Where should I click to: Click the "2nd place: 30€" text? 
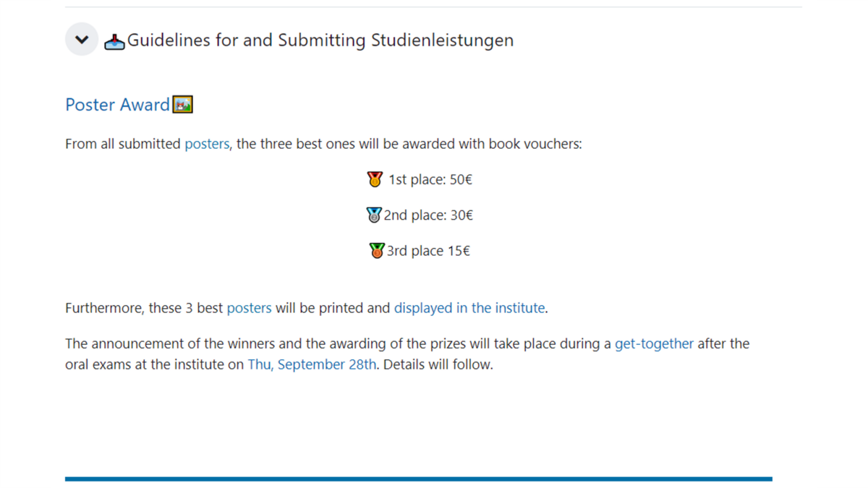click(429, 215)
